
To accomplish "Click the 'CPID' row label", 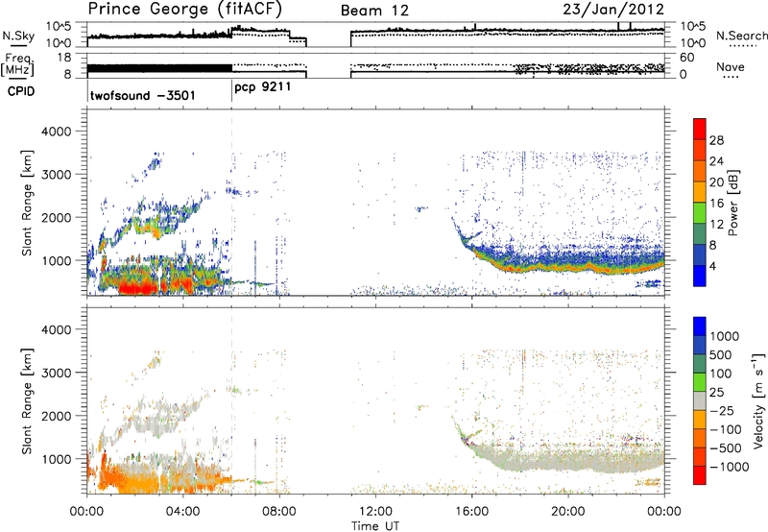I will 21,91.
